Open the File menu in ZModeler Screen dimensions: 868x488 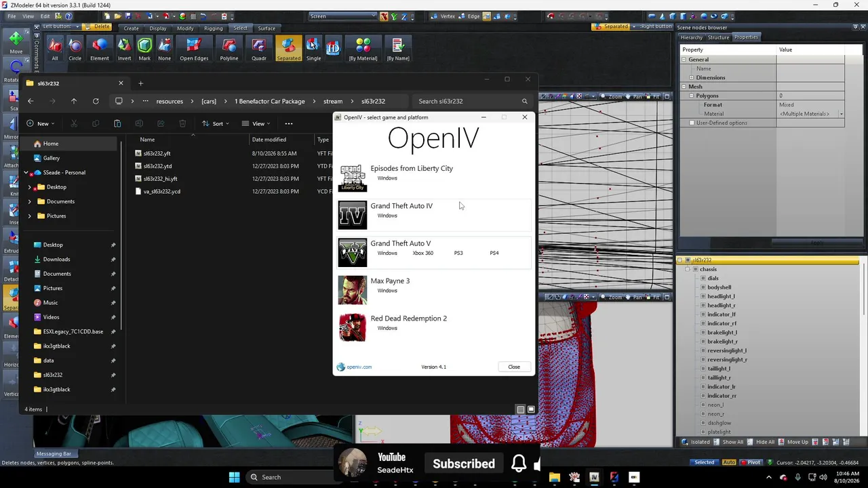(12, 16)
